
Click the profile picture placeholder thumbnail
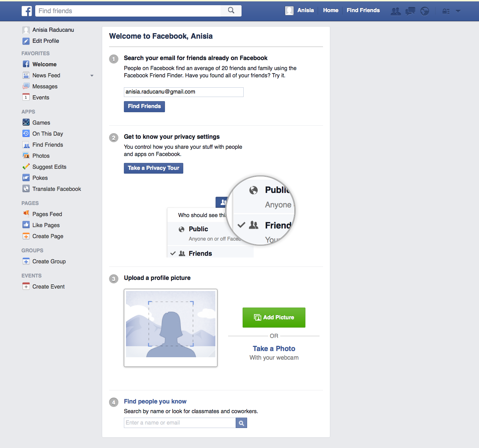(x=170, y=327)
